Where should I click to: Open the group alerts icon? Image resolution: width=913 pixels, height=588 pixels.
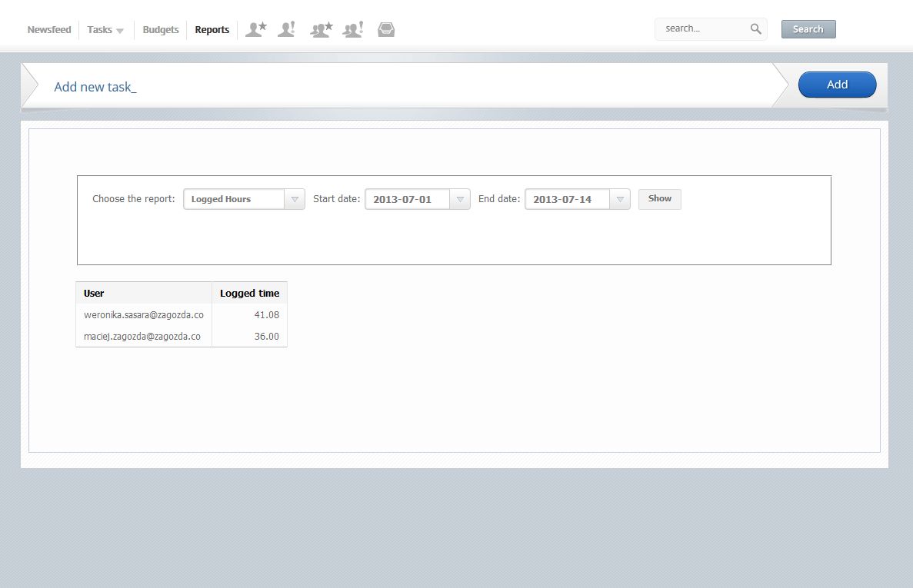[352, 28]
